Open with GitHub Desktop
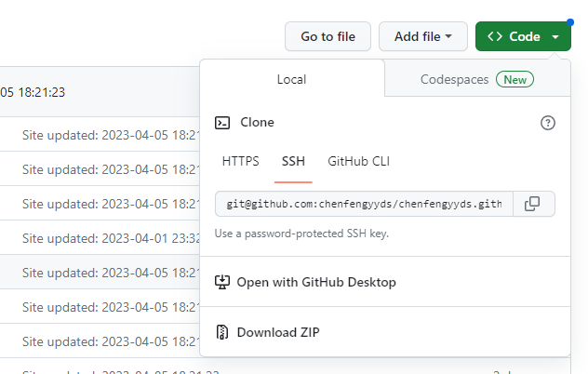 316,282
